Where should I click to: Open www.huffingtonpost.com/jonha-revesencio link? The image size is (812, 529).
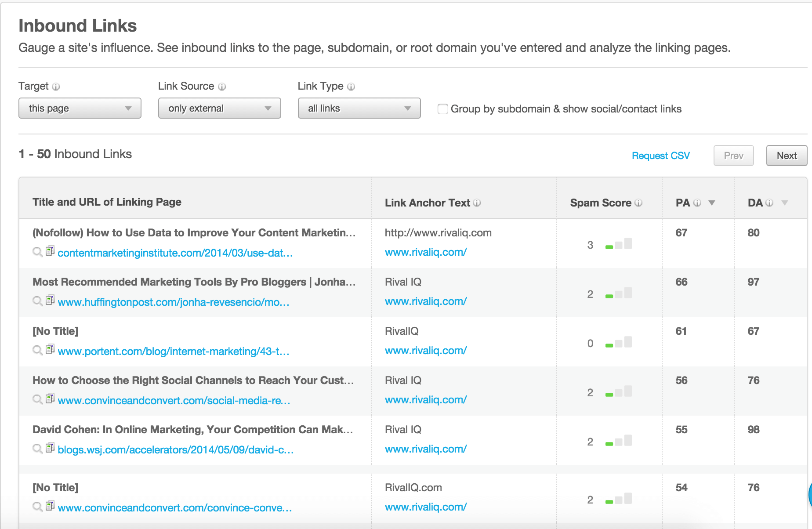coord(174,302)
